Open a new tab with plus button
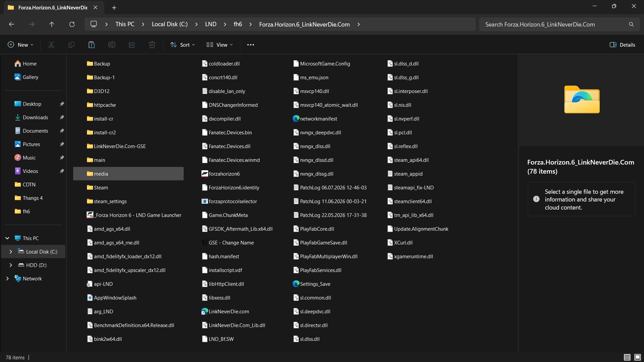Viewport: 644px width, 362px height. click(x=114, y=7)
